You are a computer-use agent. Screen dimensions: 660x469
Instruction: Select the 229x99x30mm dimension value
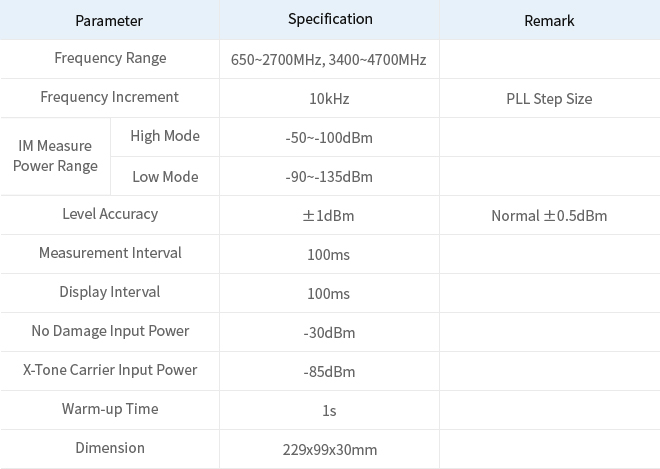[330, 450]
